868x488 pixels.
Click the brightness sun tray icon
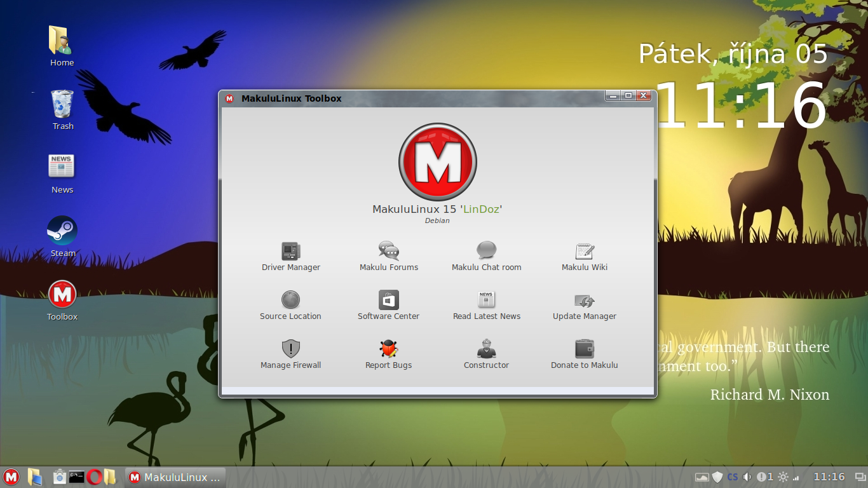pos(783,477)
